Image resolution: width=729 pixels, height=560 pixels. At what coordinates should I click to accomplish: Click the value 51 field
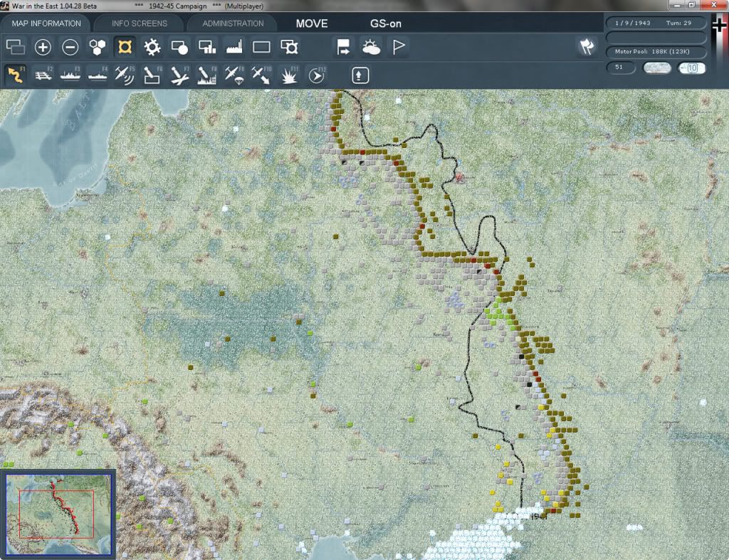tap(621, 68)
